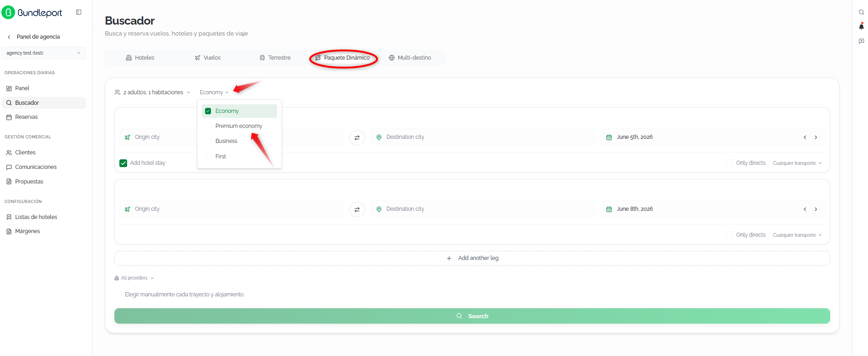Click the plane icon in second Origin city
Screen dimensions: 868x356
coord(128,209)
